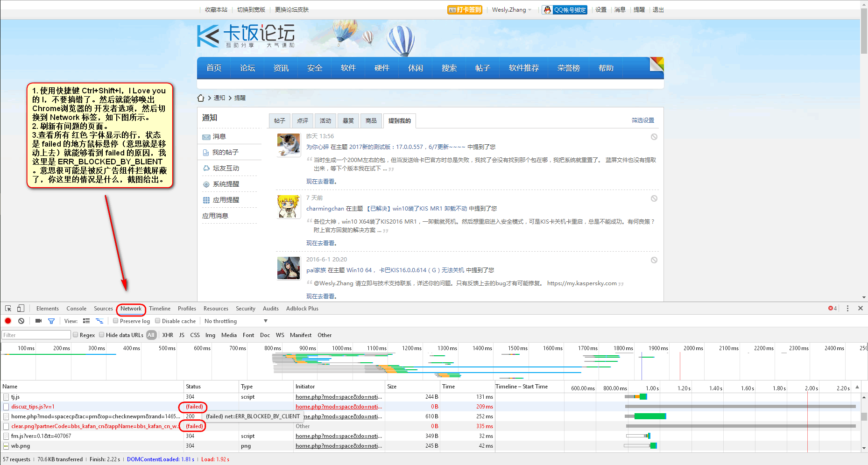
Task: Open the Wesly.Zhang user dropdown
Action: pos(511,10)
